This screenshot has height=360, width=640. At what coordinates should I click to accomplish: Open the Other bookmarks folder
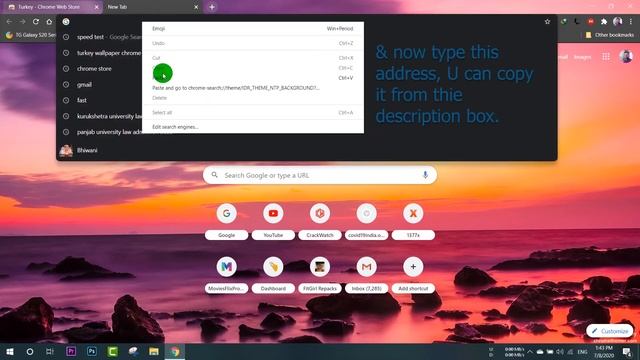point(610,35)
